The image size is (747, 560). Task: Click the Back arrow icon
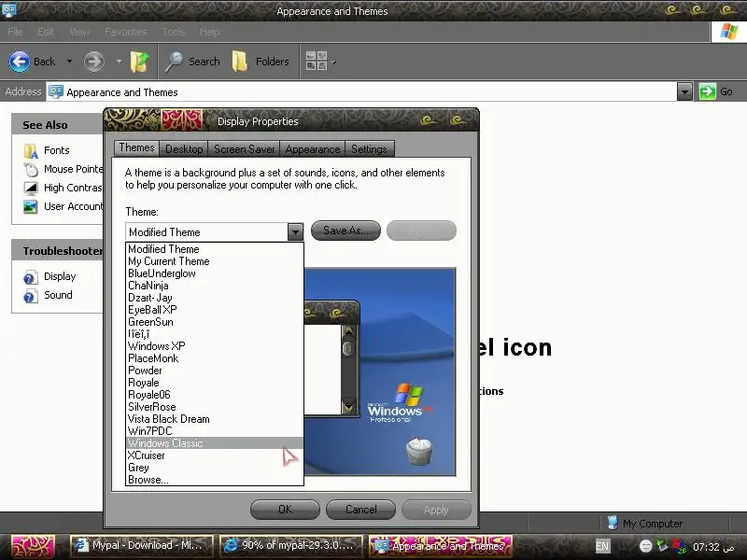(20, 62)
